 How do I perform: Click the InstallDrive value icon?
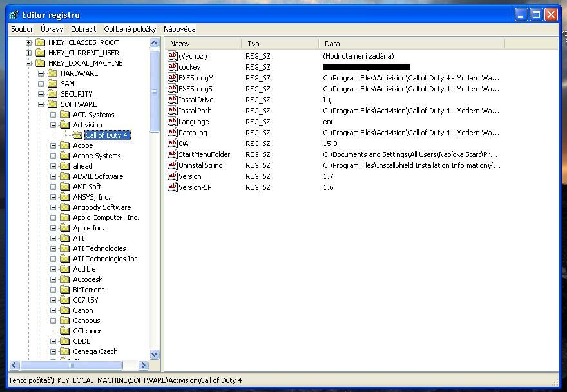tap(173, 99)
